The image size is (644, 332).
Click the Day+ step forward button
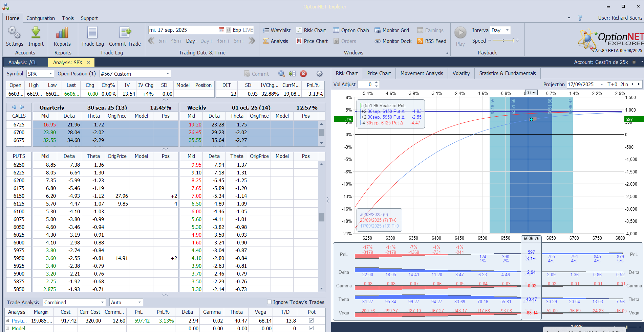207,41
